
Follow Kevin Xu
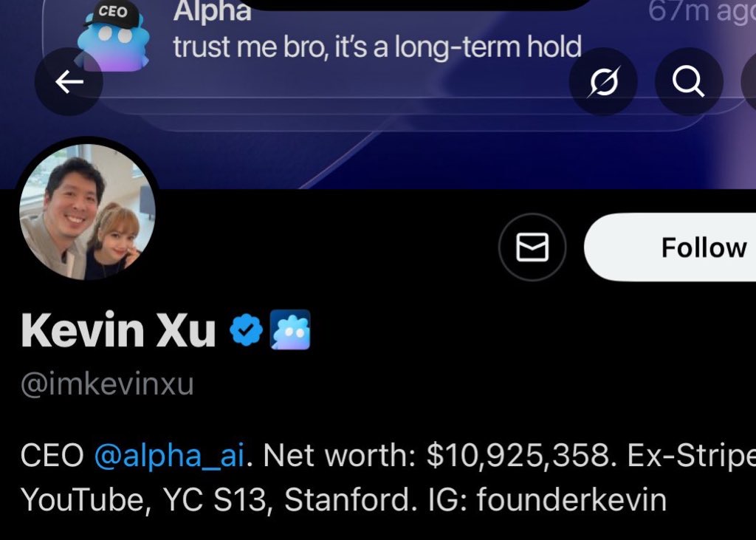[670, 247]
